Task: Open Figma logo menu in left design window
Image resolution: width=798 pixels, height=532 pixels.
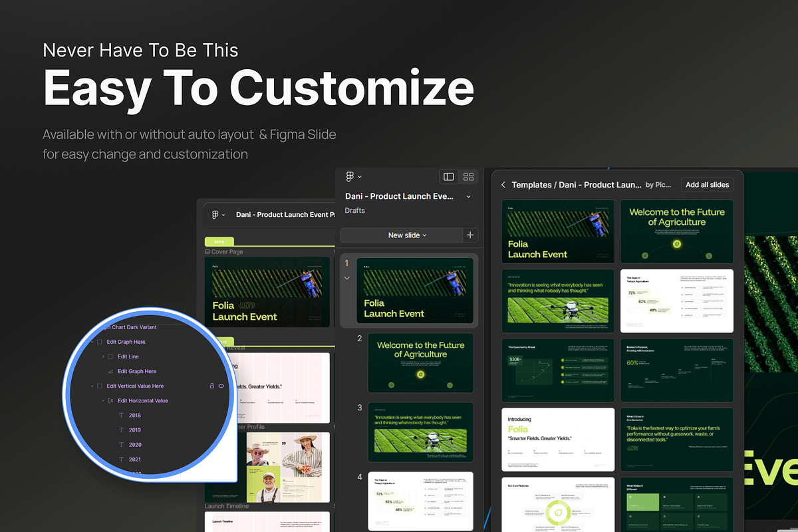Action: pyautogui.click(x=215, y=215)
